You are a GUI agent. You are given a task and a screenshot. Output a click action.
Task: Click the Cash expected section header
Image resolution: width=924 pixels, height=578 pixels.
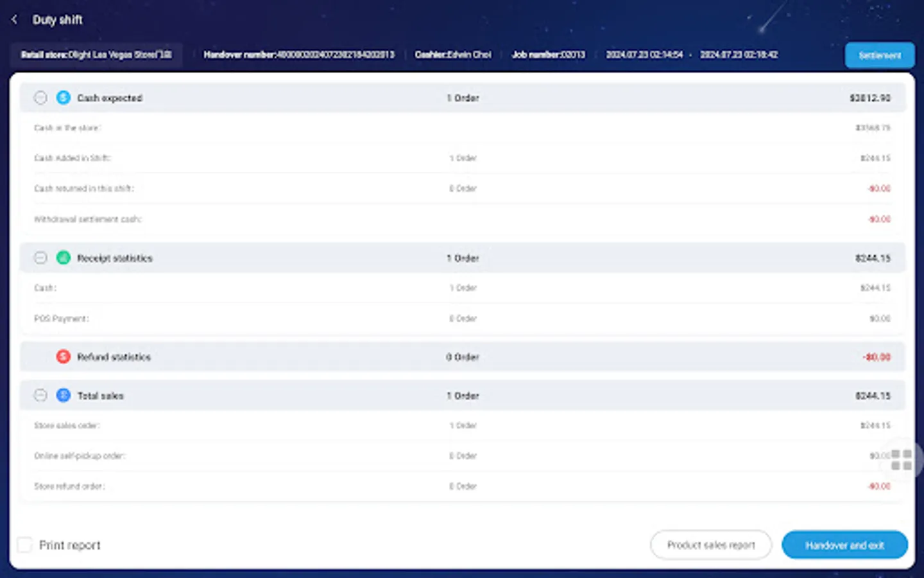110,98
